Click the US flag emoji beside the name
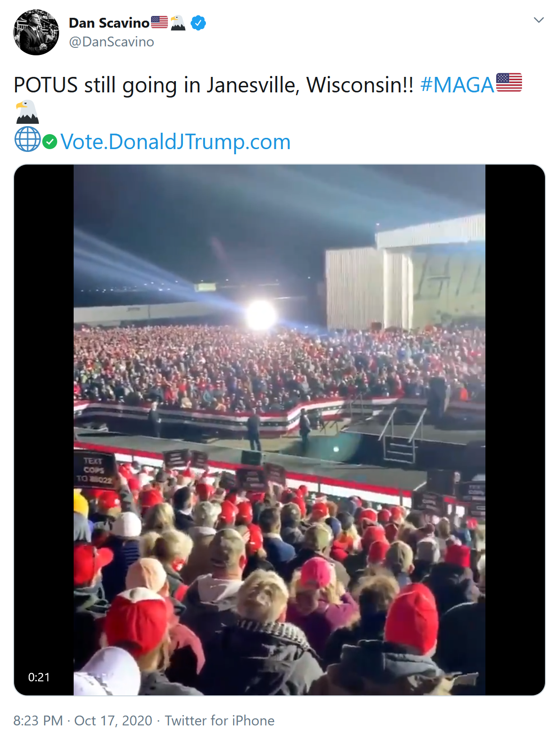560x739 pixels. (159, 22)
